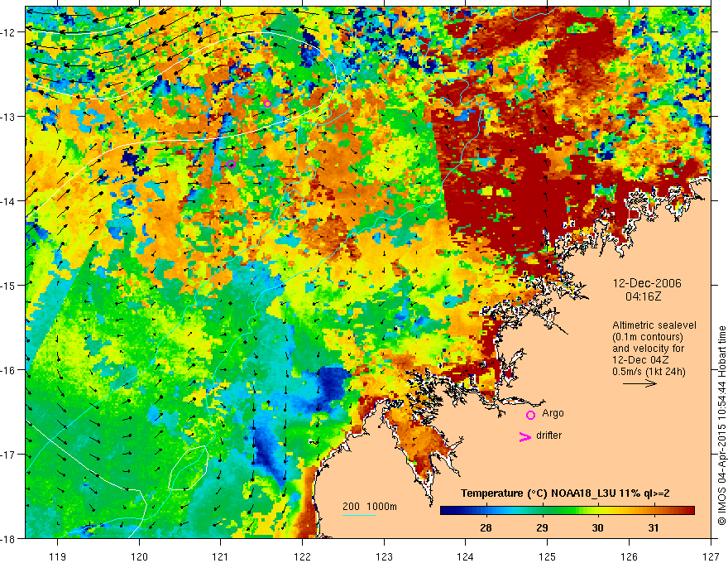Click the '119' longitude axis label

coord(58,556)
